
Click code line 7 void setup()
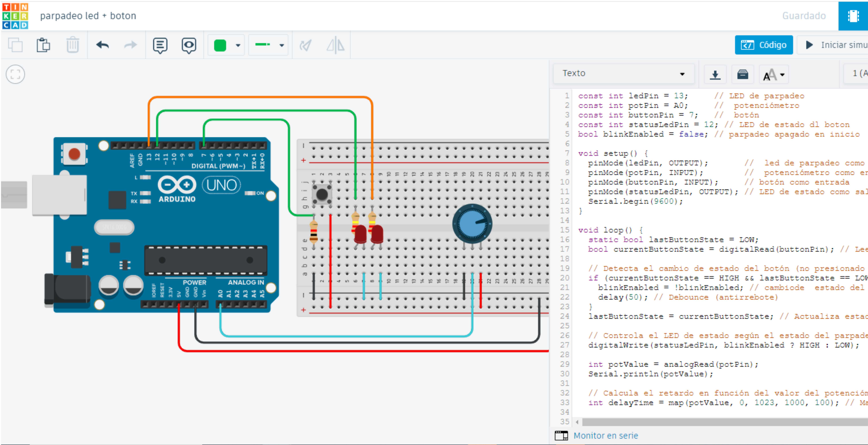613,153
